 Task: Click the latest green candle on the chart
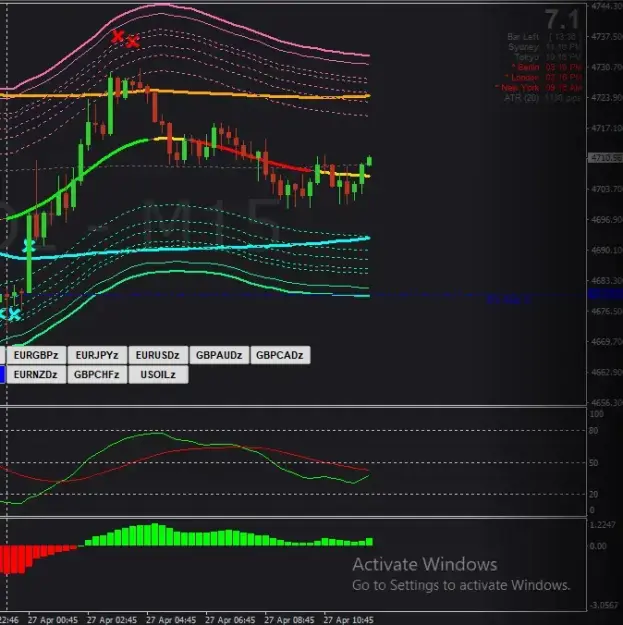[369, 161]
